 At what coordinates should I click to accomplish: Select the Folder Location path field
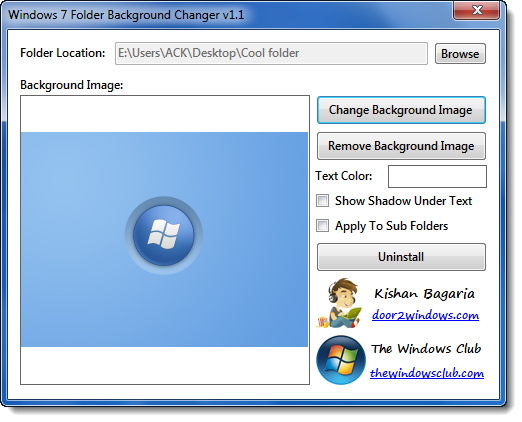tap(271, 53)
